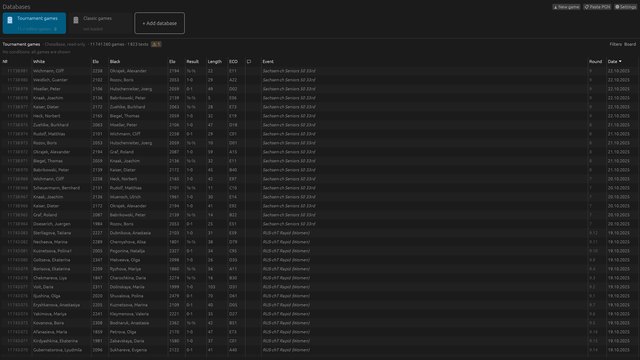
Task: Click the Date column sort arrow
Action: coord(620,62)
